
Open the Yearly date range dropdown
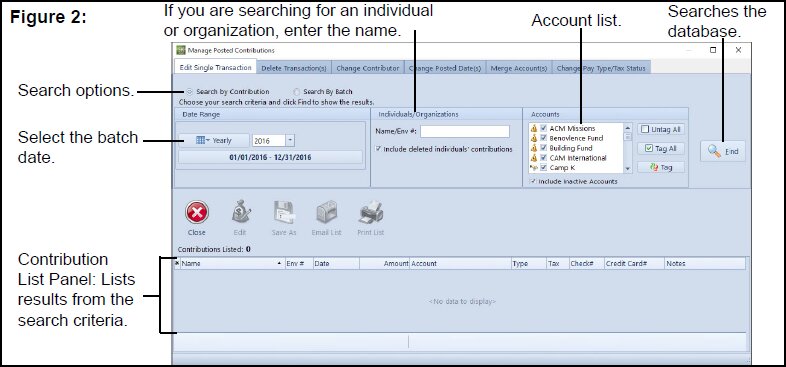tap(214, 141)
